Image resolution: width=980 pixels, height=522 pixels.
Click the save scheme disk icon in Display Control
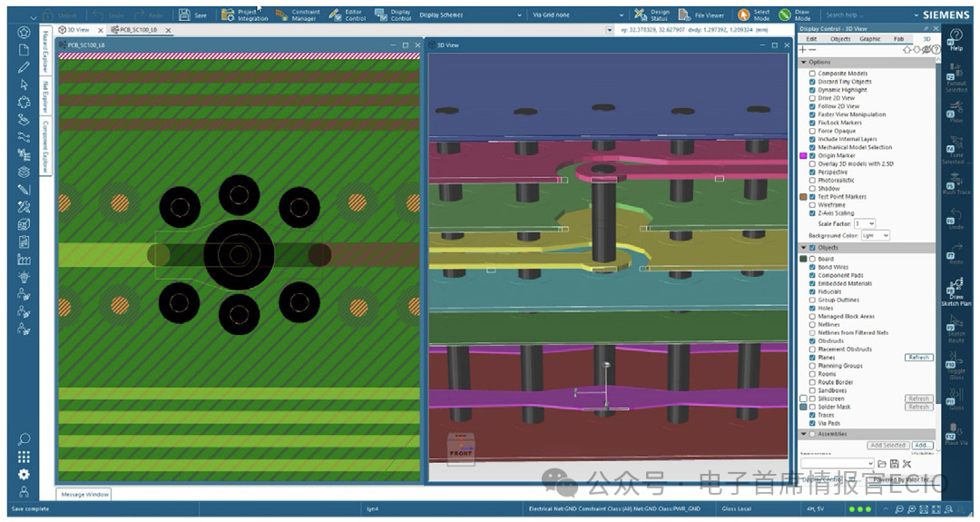pyautogui.click(x=895, y=464)
